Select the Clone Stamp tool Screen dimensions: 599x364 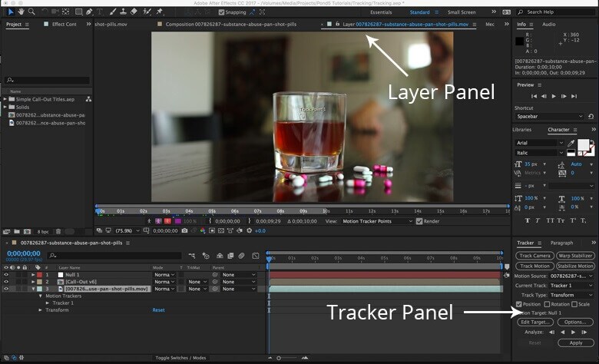pyautogui.click(x=123, y=12)
